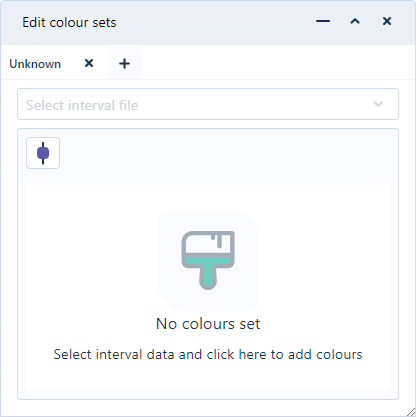The width and height of the screenshot is (416, 417).
Task: Click the purple interval style icon button
Action: tap(43, 153)
